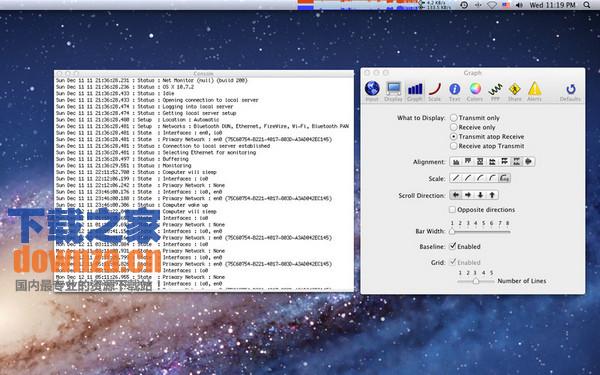Screen dimensions: 600x375
Task: Open the Alerts warning-triangle icon
Action: (535, 89)
